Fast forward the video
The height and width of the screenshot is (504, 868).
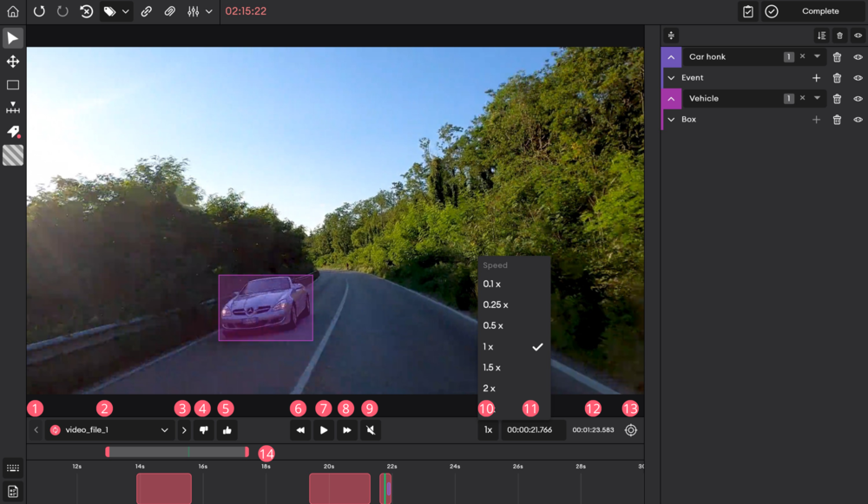(347, 430)
